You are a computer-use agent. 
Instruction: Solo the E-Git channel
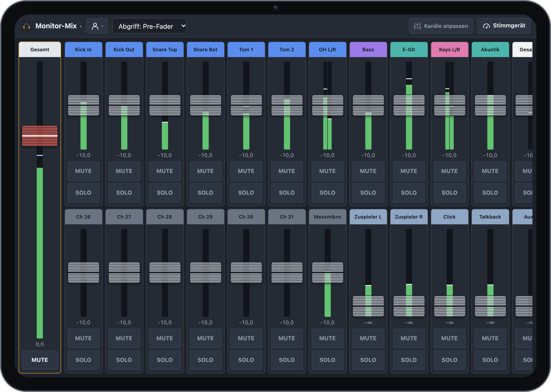409,193
